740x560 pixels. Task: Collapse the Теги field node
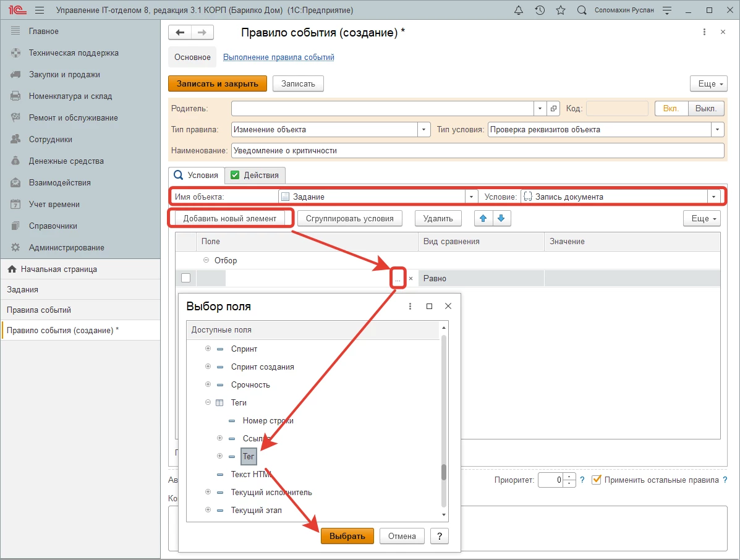pos(208,402)
